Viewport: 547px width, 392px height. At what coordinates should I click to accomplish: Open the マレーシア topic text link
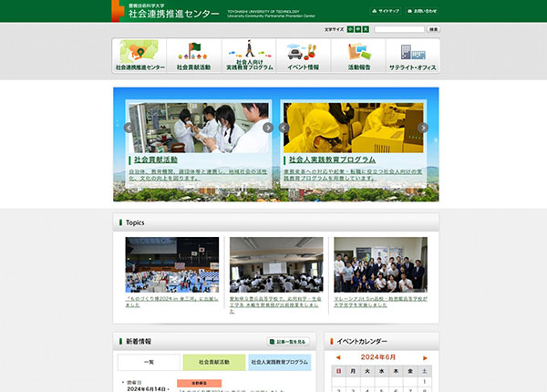click(380, 302)
